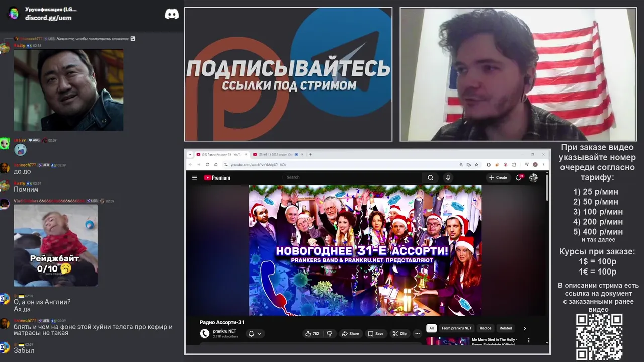The image size is (644, 362).
Task: Select the Related filter chip
Action: pos(506,328)
